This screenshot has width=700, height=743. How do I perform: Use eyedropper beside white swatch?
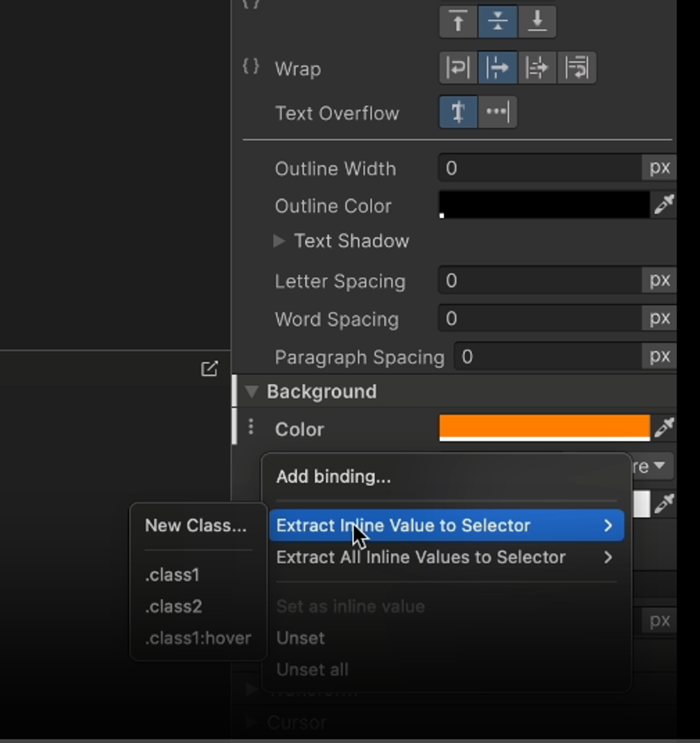[x=665, y=503]
